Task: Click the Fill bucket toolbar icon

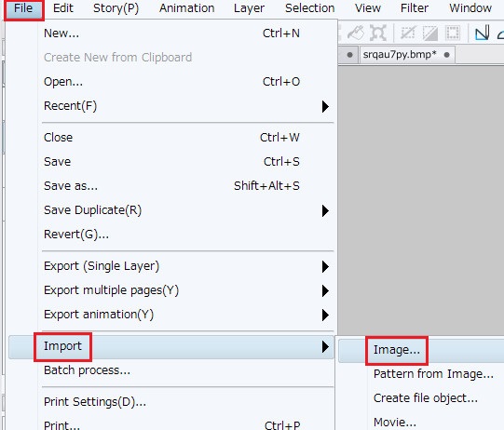Action: (x=356, y=33)
